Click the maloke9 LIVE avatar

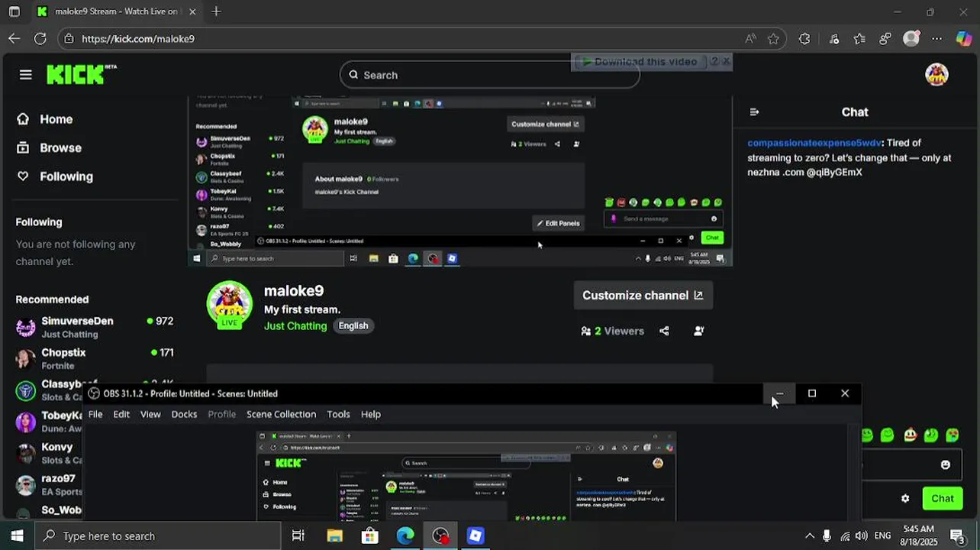pos(230,305)
